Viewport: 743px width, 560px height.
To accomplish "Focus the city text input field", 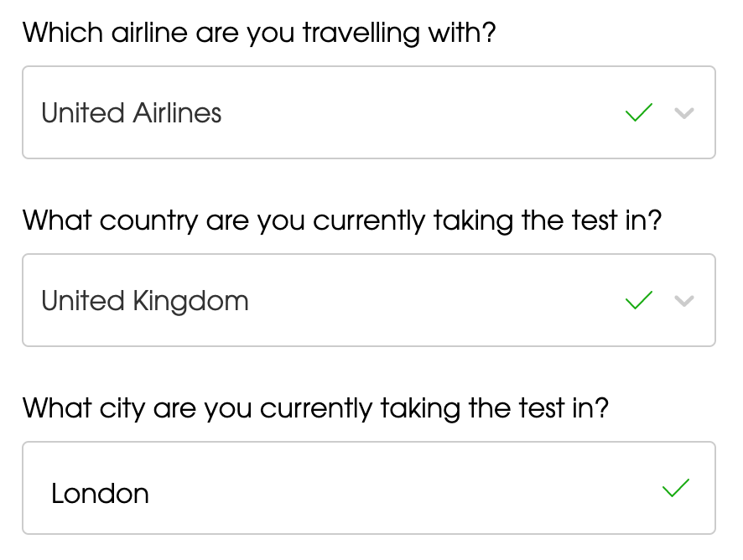I will click(369, 489).
